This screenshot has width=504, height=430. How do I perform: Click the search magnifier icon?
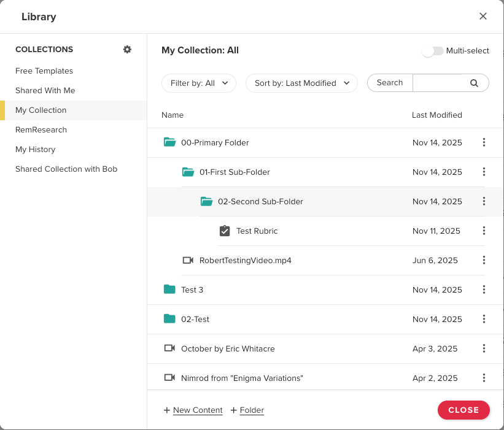(x=474, y=83)
